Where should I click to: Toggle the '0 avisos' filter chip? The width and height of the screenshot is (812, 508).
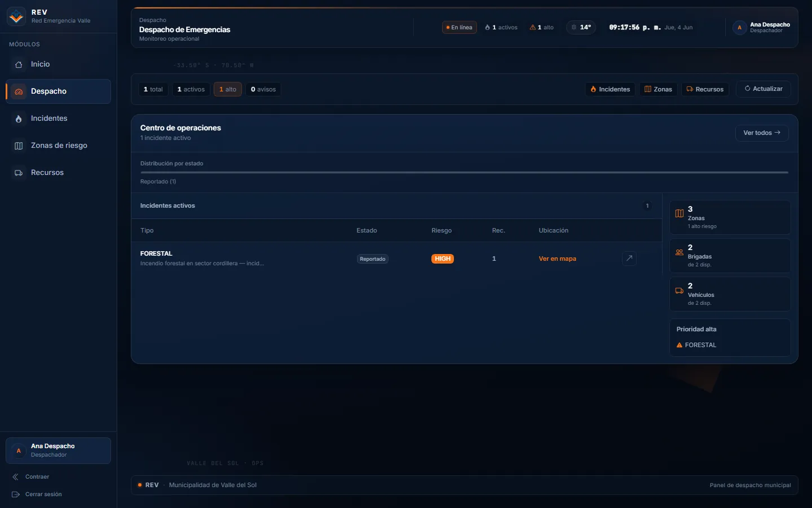(263, 89)
